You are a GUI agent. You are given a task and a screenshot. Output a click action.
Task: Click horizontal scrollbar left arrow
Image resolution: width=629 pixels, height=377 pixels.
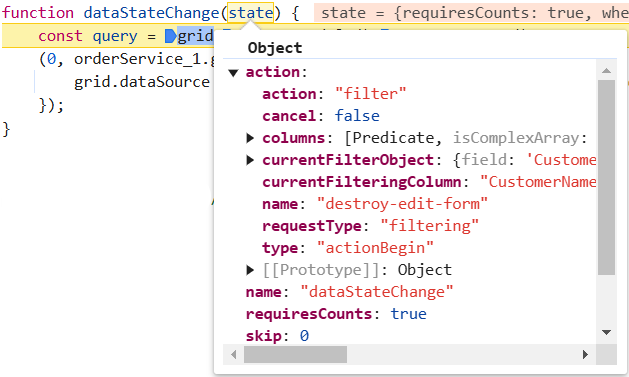(x=233, y=355)
